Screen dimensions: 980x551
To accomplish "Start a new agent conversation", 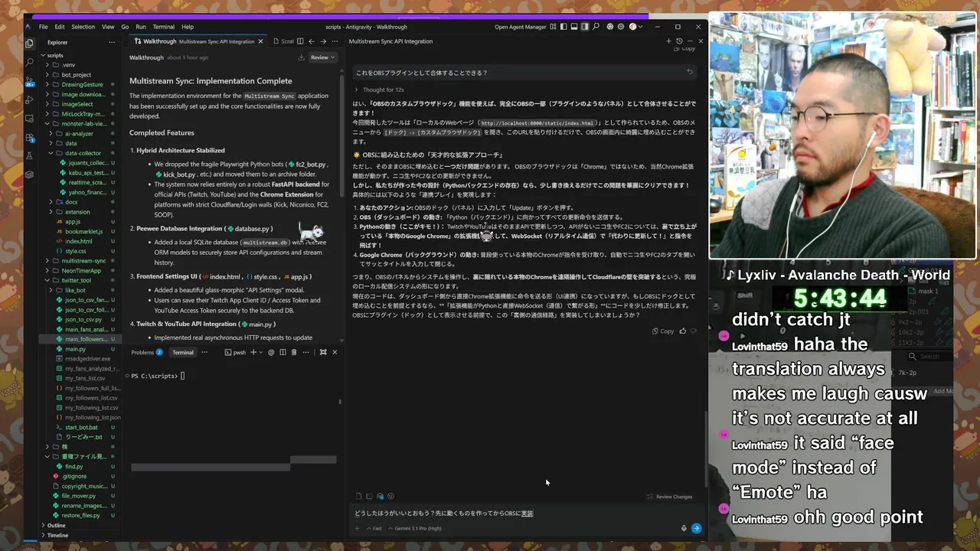I will (x=668, y=41).
